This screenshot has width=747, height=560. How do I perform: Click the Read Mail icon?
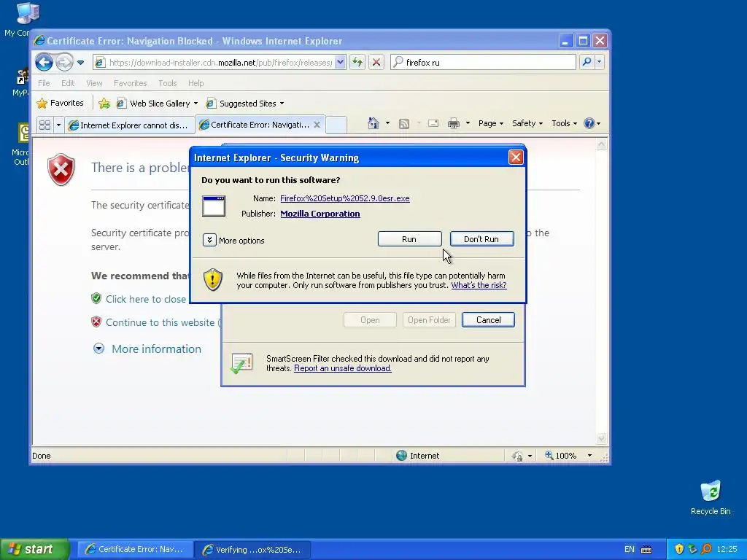(433, 123)
